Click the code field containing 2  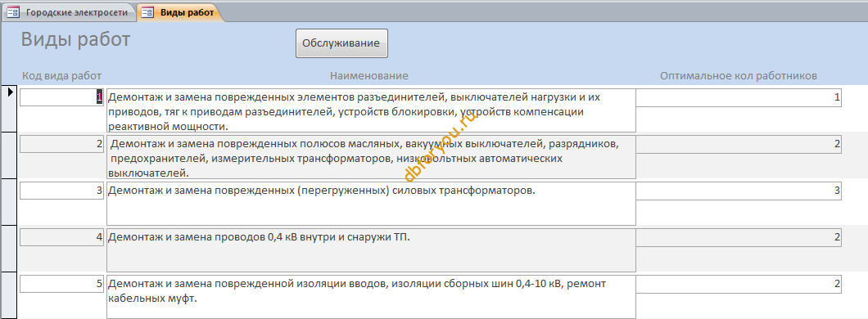tap(62, 144)
